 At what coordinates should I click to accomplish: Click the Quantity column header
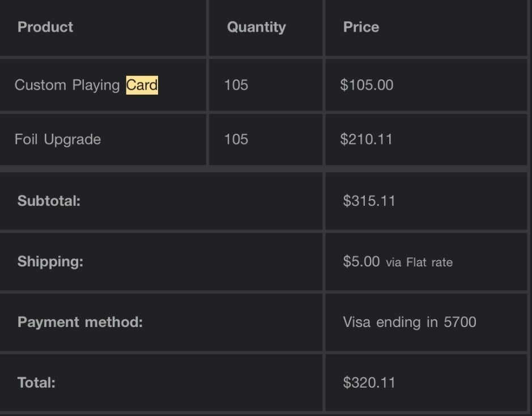pos(256,27)
